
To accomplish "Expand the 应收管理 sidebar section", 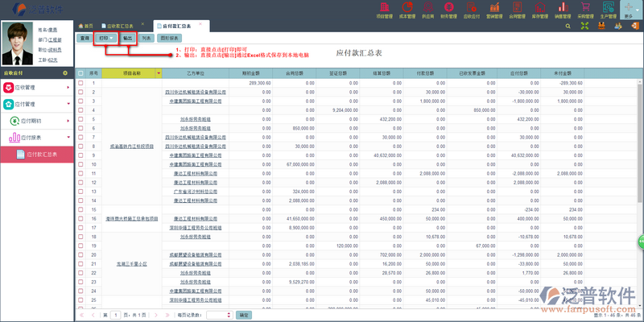I will point(34,87).
